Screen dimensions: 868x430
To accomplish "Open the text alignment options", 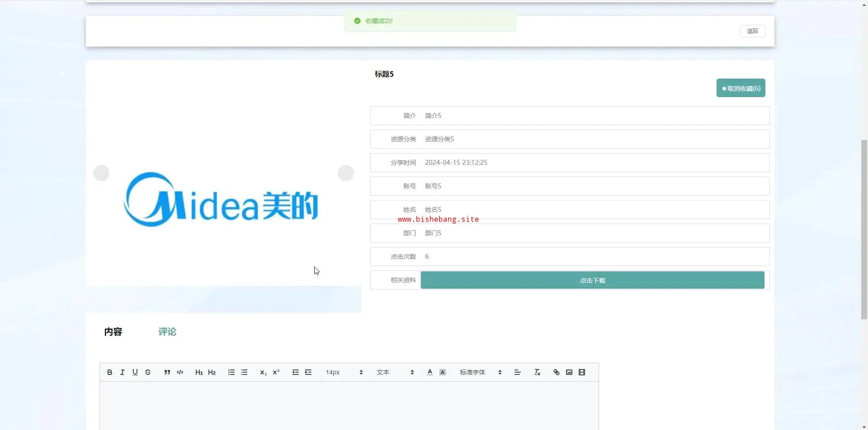I will [518, 372].
